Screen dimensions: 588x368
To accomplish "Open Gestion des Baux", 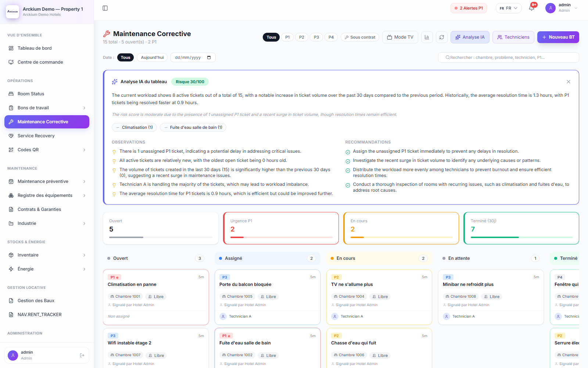I will click(x=47, y=301).
